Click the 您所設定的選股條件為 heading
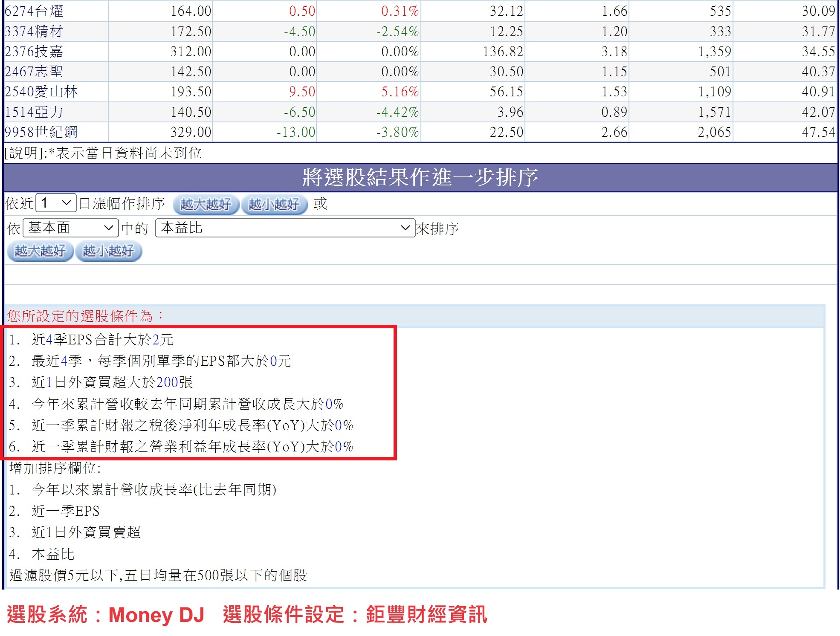Viewport: 840px width, 636px height. [x=85, y=316]
